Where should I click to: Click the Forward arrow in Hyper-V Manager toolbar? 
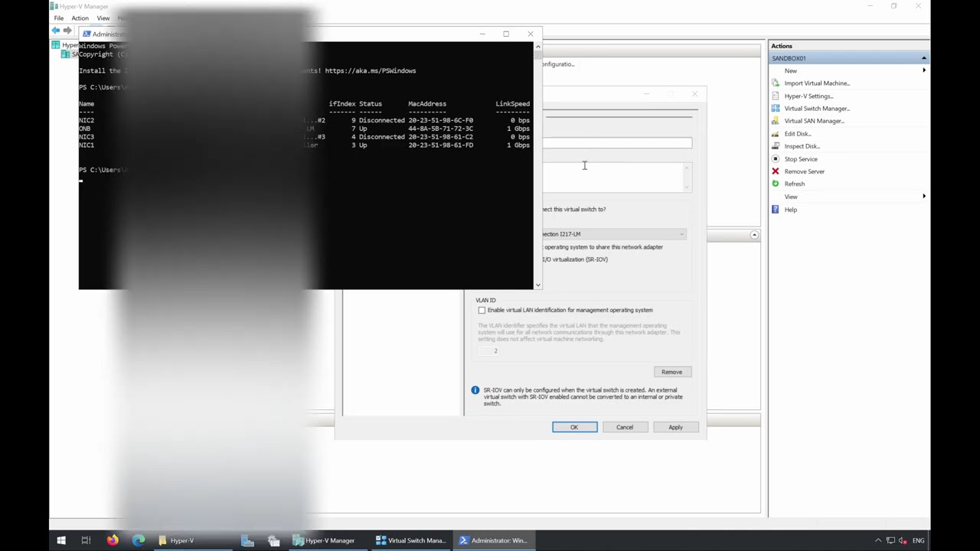[x=67, y=31]
